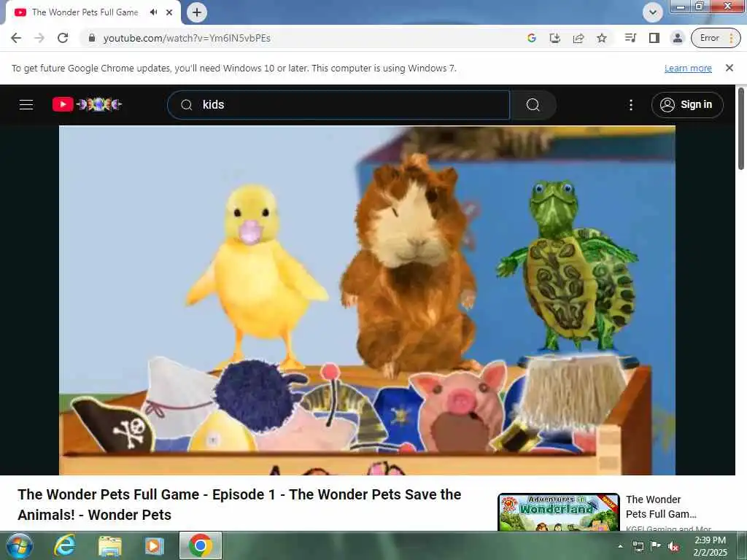Open suggested The Wonder Pets Full Game title
747x560 pixels.
pyautogui.click(x=661, y=507)
